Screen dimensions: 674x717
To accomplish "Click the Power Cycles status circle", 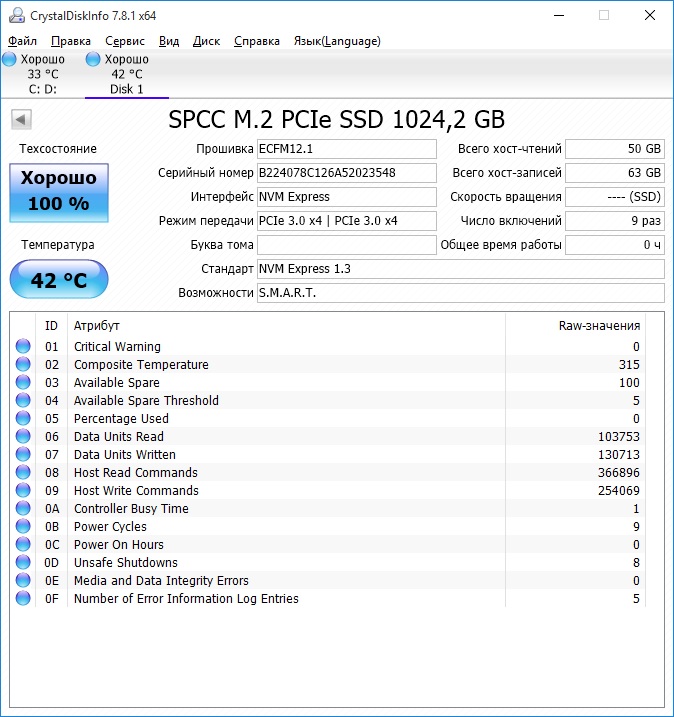I will pyautogui.click(x=23, y=526).
